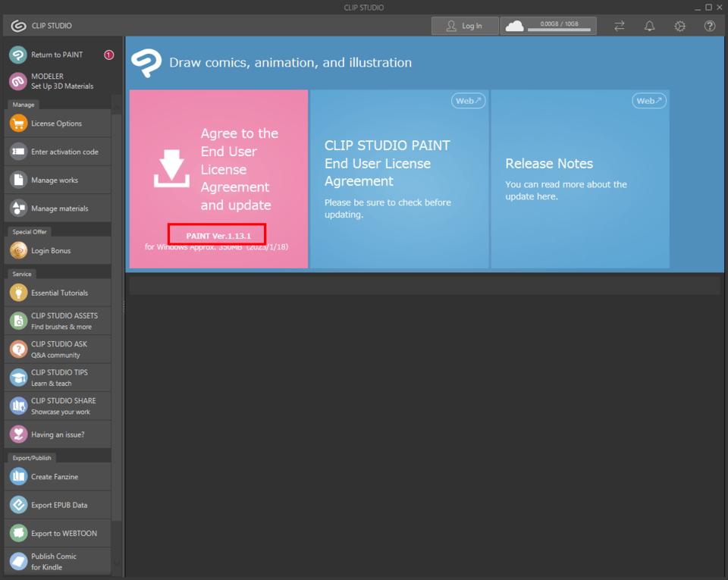728x580 pixels.
Task: Open the Release Notes web tile
Action: click(x=579, y=179)
